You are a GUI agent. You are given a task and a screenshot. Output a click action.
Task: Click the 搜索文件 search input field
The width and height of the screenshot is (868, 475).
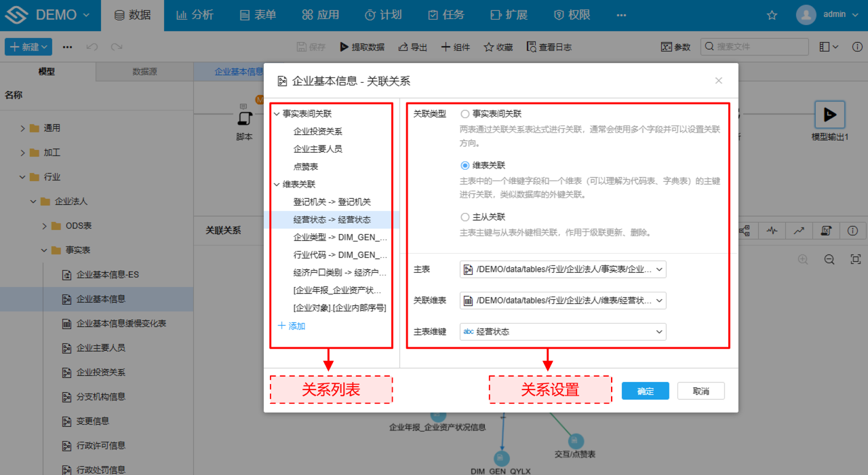click(754, 46)
